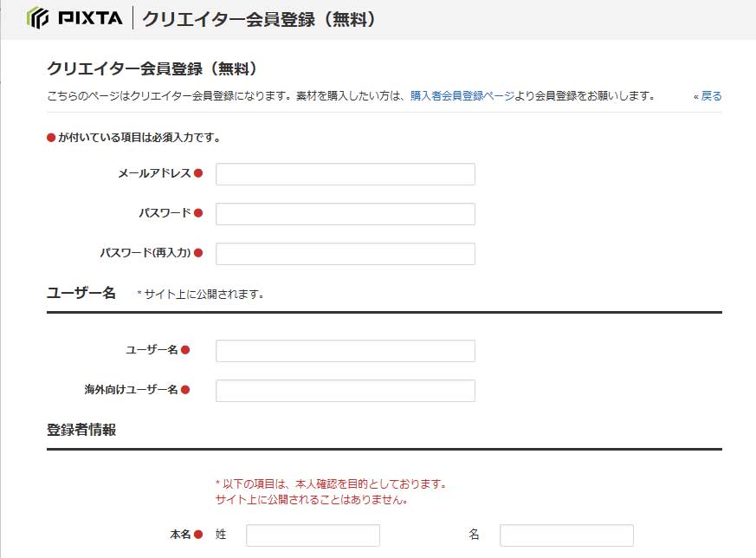The width and height of the screenshot is (756, 558).
Task: Click the red required dot beside メールアドレス
Action: 200,173
